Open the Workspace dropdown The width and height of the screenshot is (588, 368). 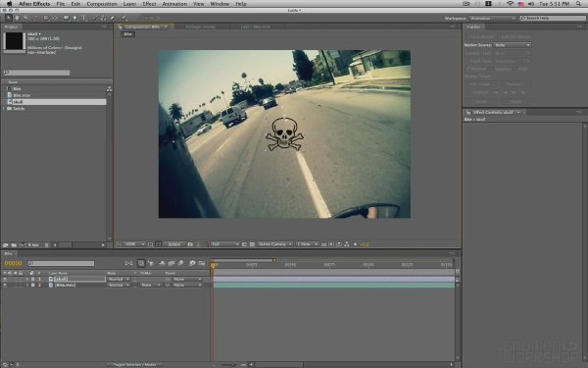pos(493,18)
